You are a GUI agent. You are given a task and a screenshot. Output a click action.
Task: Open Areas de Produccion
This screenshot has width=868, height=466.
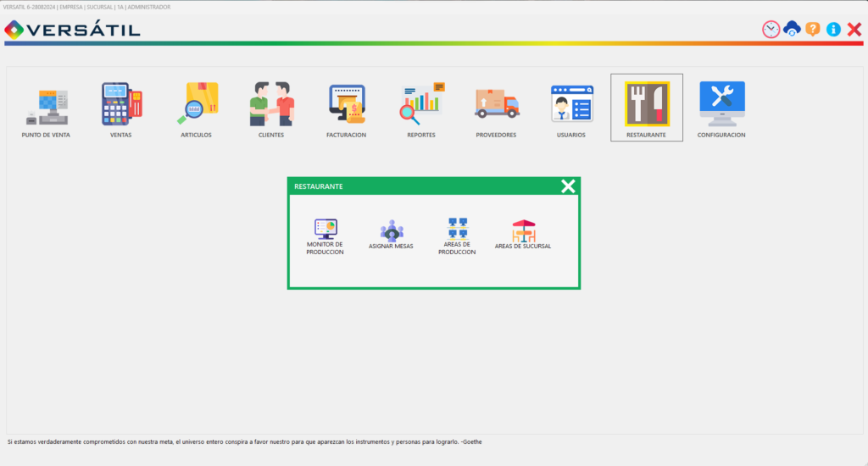click(457, 236)
